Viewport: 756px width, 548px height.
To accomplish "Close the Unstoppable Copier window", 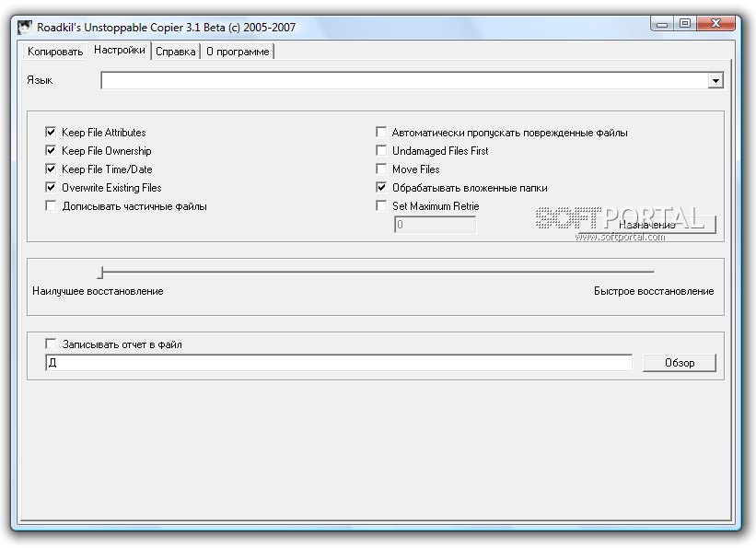I will coord(716,24).
